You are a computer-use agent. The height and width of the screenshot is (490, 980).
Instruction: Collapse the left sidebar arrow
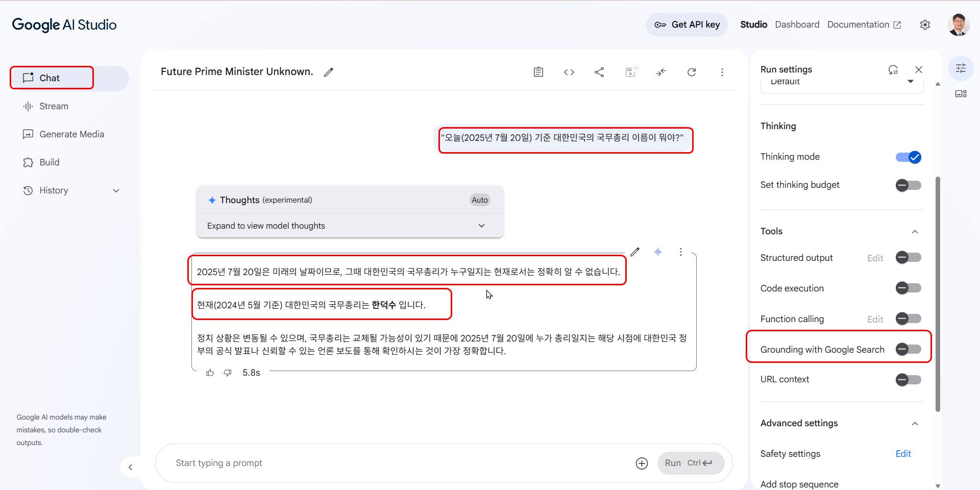pos(130,467)
